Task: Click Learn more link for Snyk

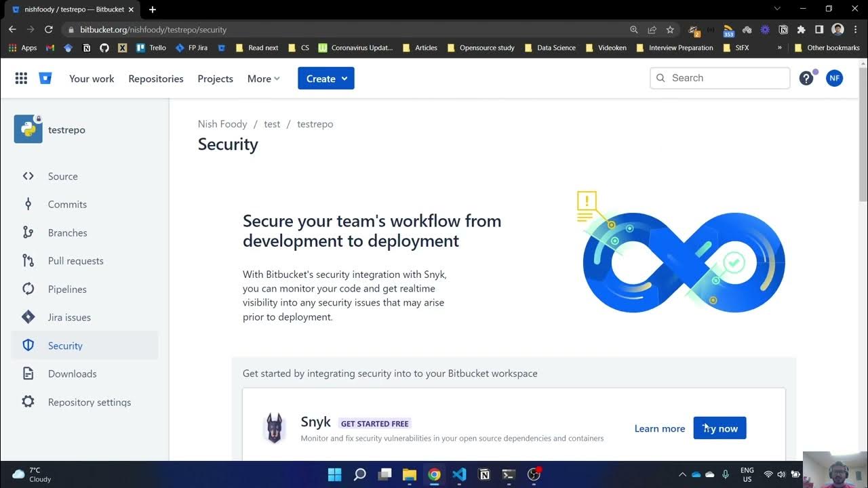Action: pos(660,428)
